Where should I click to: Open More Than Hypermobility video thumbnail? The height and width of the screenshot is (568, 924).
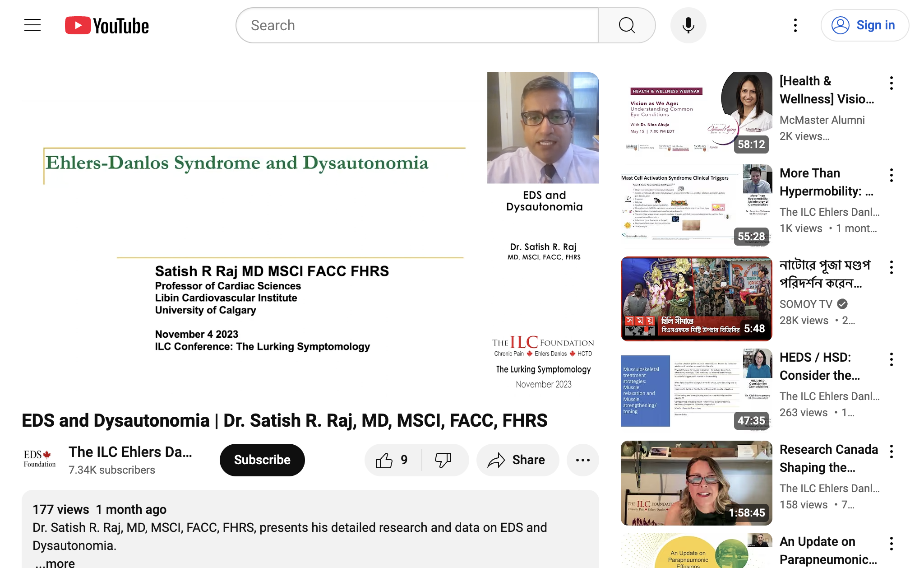[696, 206]
